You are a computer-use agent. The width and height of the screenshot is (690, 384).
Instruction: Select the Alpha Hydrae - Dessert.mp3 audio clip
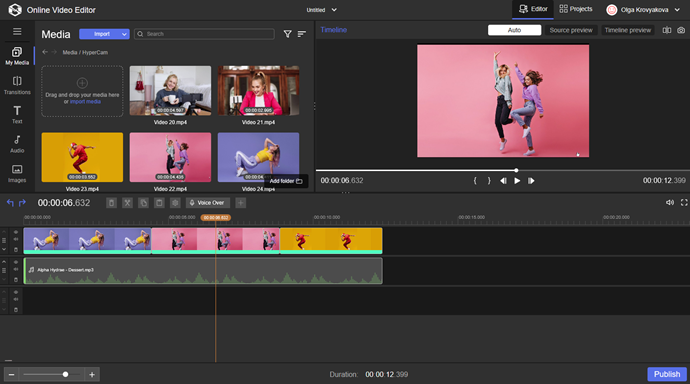(x=203, y=271)
